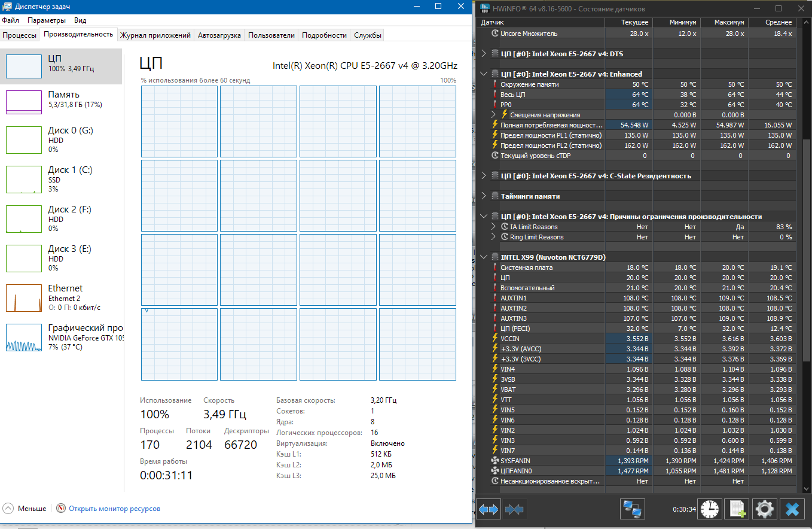Switch to the Журнал приложений tab

(x=155, y=35)
